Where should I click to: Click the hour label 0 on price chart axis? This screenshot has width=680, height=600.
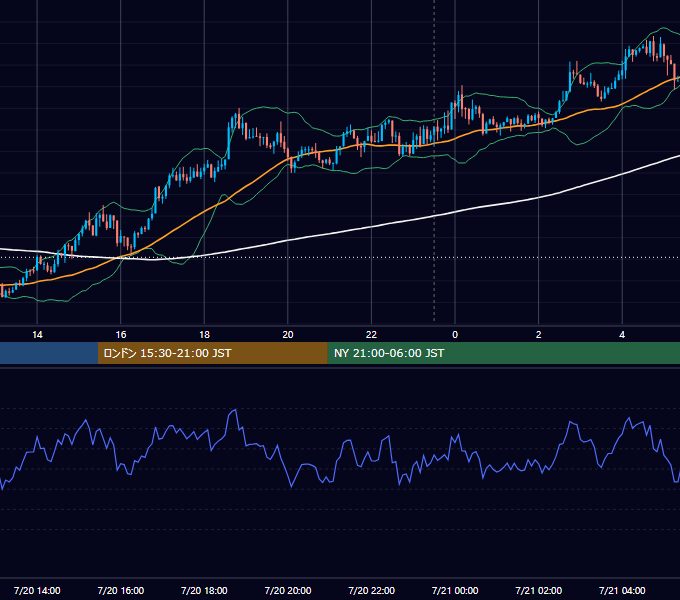pos(455,335)
